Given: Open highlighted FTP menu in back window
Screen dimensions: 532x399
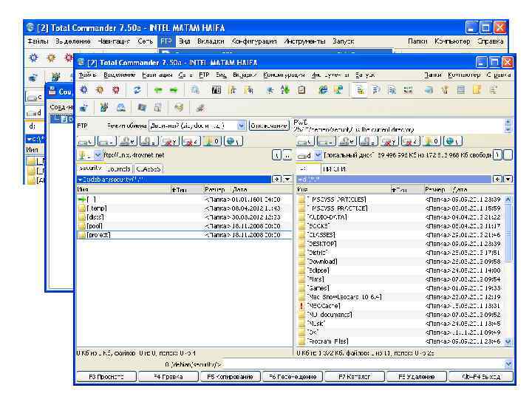Looking at the screenshot, I should (x=166, y=41).
